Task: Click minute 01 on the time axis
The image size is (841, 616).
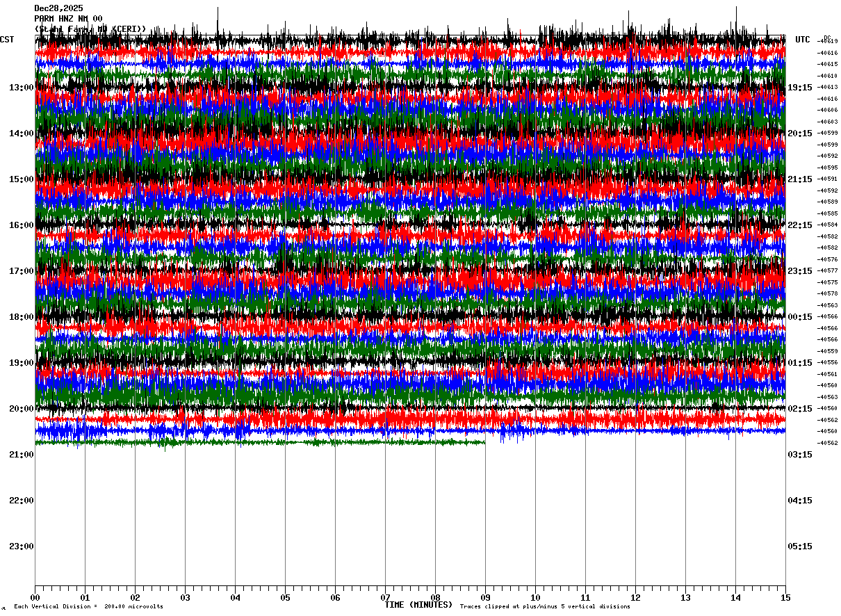Action: (x=85, y=597)
